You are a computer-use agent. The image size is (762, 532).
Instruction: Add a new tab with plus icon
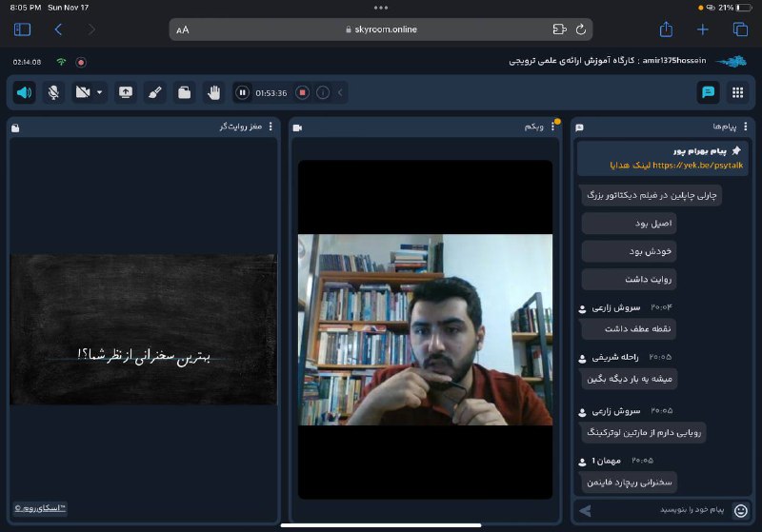703,30
